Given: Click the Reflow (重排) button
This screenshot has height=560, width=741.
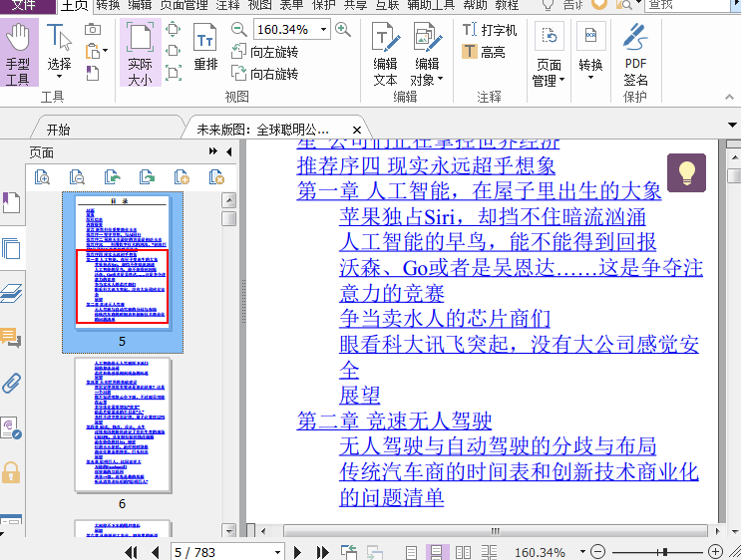Looking at the screenshot, I should (205, 47).
